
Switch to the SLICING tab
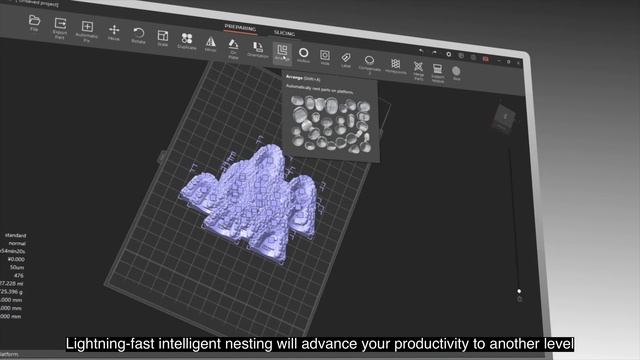point(284,33)
